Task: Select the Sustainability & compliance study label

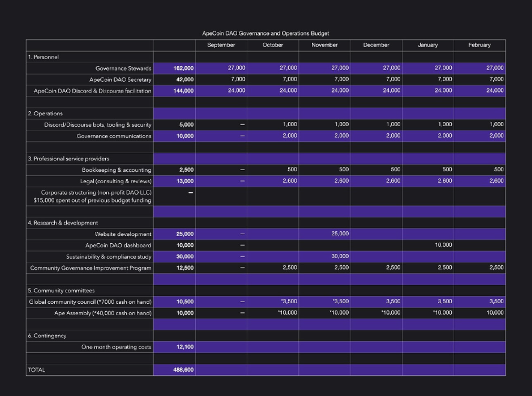Action: (x=109, y=257)
